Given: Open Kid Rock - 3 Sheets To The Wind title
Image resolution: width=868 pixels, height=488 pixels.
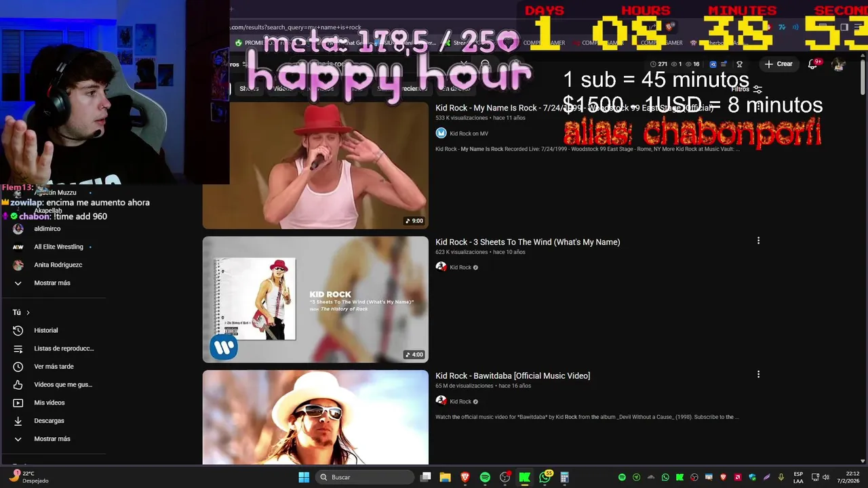Looking at the screenshot, I should (x=528, y=242).
